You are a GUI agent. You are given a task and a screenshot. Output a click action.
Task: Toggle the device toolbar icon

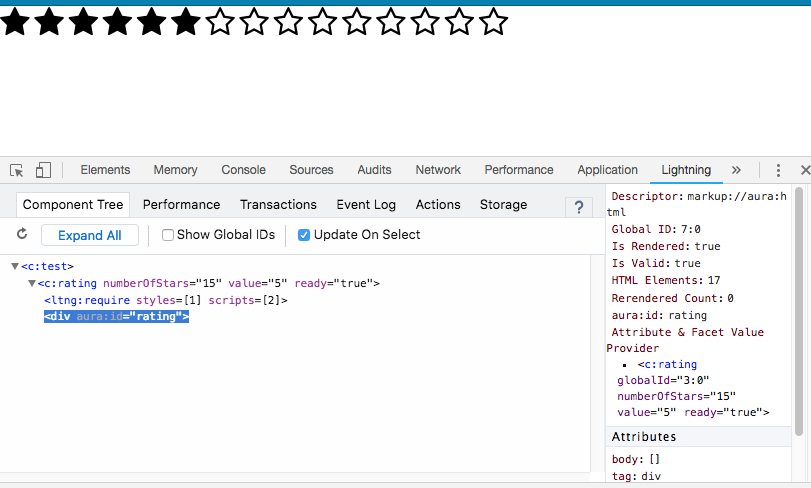43,170
